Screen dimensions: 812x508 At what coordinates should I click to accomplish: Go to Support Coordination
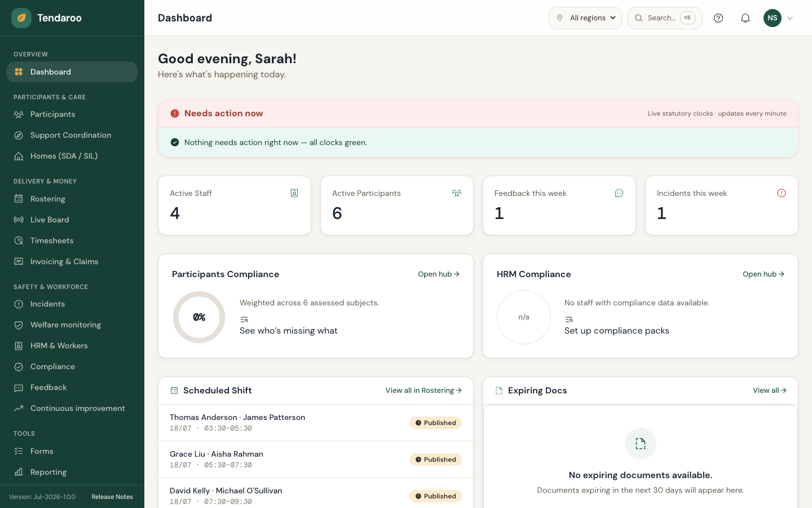(72, 135)
